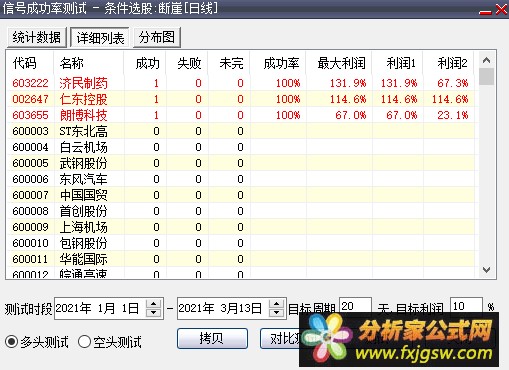Click 23.1% 利润2 value of 朗博科技

[453, 115]
